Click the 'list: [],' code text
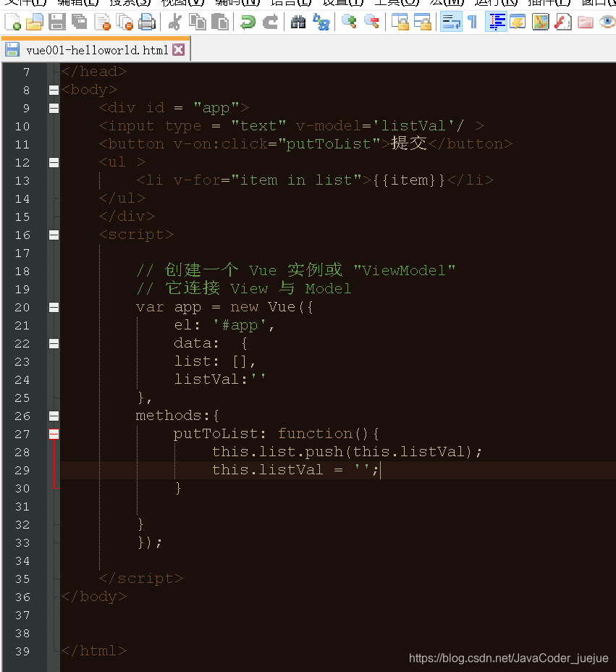 (215, 361)
